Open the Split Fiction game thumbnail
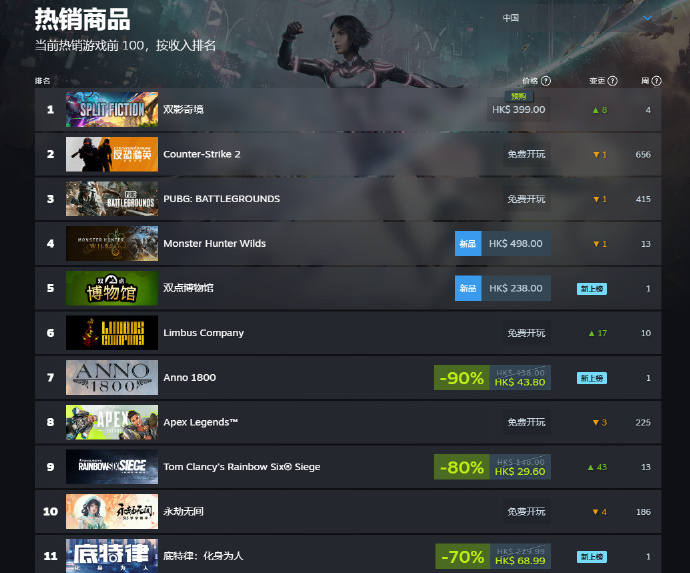Screen dimensions: 690x573 click(112, 110)
